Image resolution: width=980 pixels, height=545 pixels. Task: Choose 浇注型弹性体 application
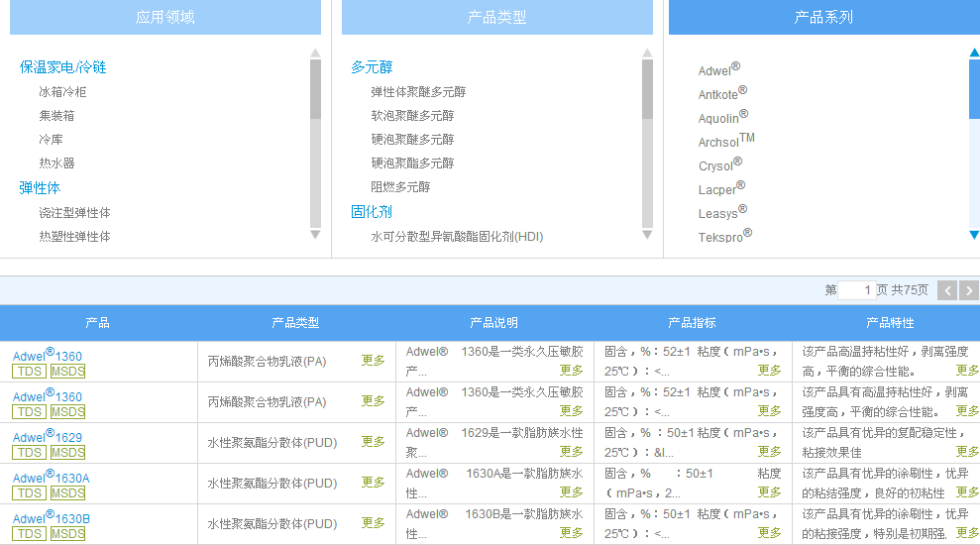tap(74, 212)
